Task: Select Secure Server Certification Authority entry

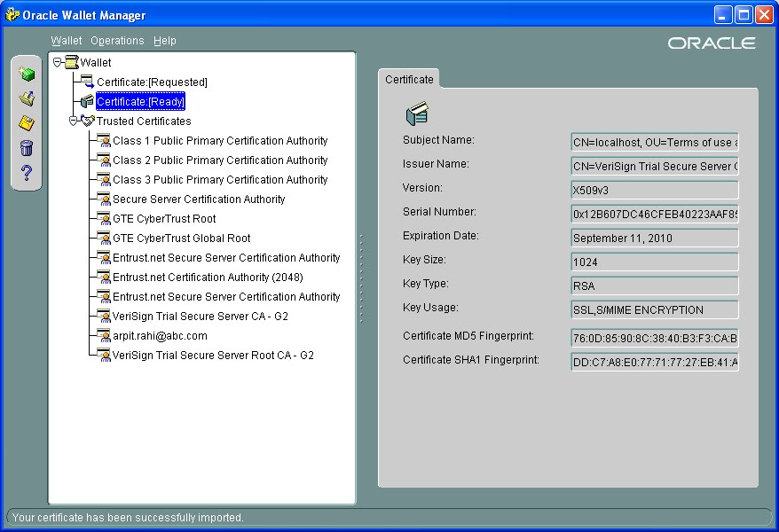Action: coord(199,199)
